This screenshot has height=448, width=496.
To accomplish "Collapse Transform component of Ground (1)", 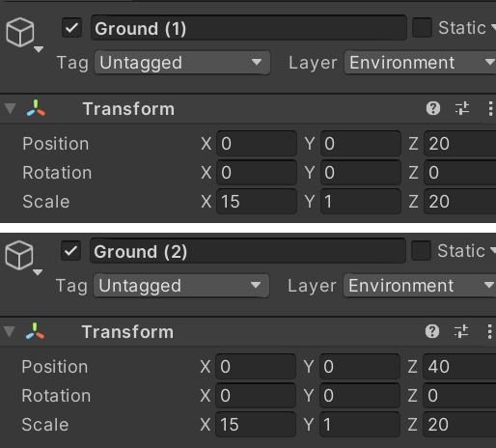I will 11,109.
